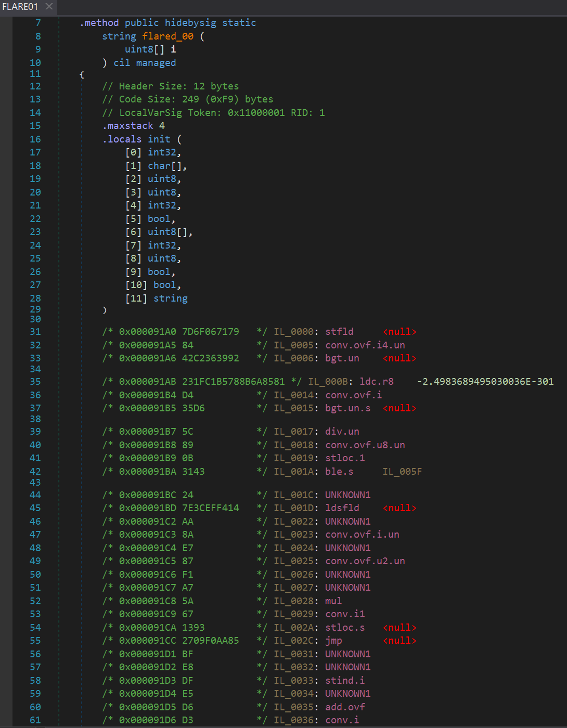Click the add.ovf opcode
The height and width of the screenshot is (728, 567).
(x=345, y=707)
